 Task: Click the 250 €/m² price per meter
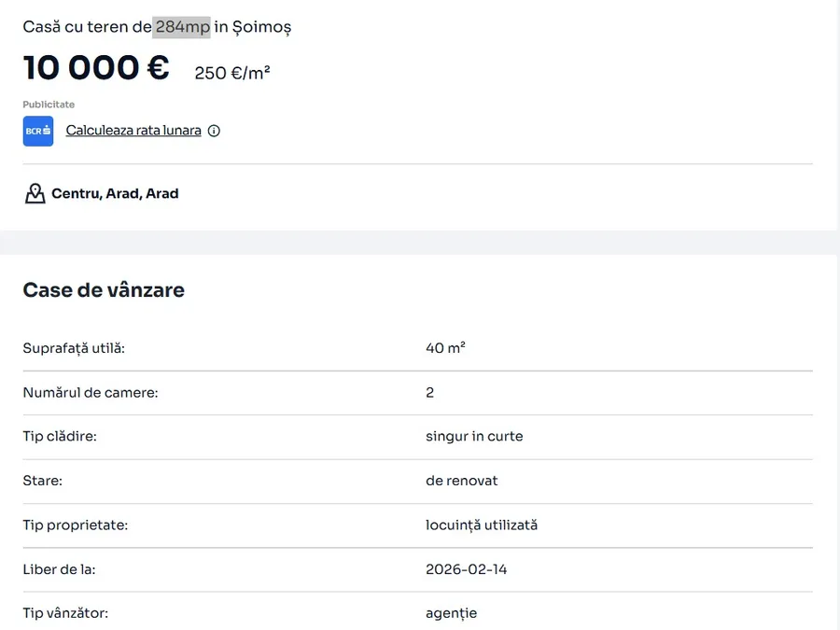click(x=232, y=73)
